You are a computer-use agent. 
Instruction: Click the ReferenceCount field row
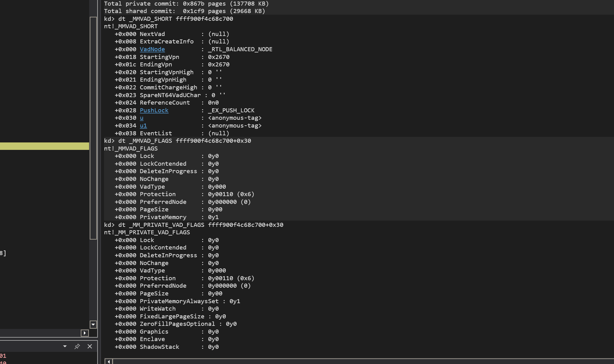[167, 103]
